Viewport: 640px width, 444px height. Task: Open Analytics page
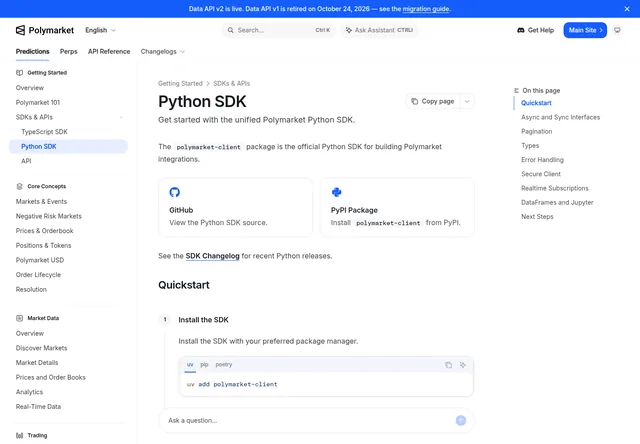click(29, 392)
